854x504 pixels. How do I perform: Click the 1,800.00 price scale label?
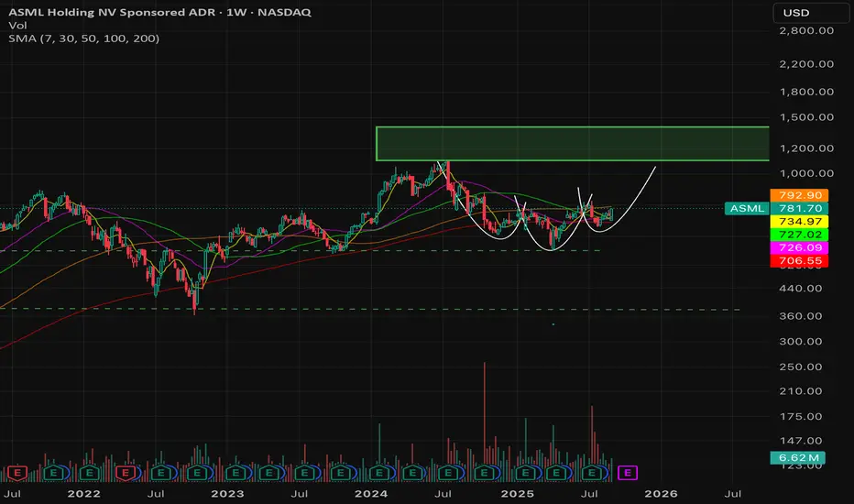[806, 92]
